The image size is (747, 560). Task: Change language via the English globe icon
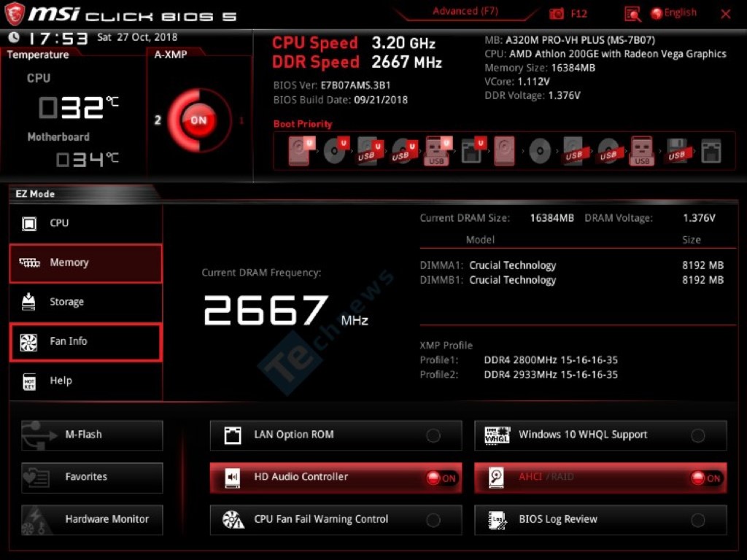(x=673, y=13)
